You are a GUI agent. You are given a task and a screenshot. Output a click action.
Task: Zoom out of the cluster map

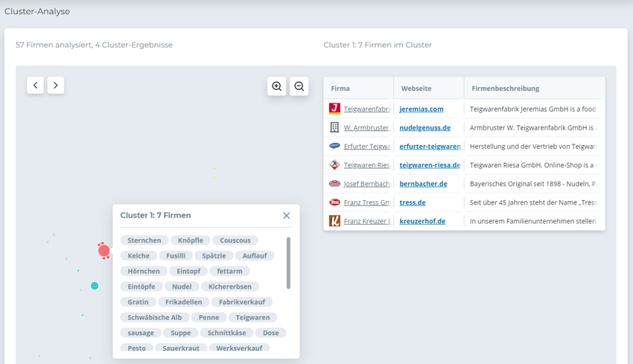(299, 86)
